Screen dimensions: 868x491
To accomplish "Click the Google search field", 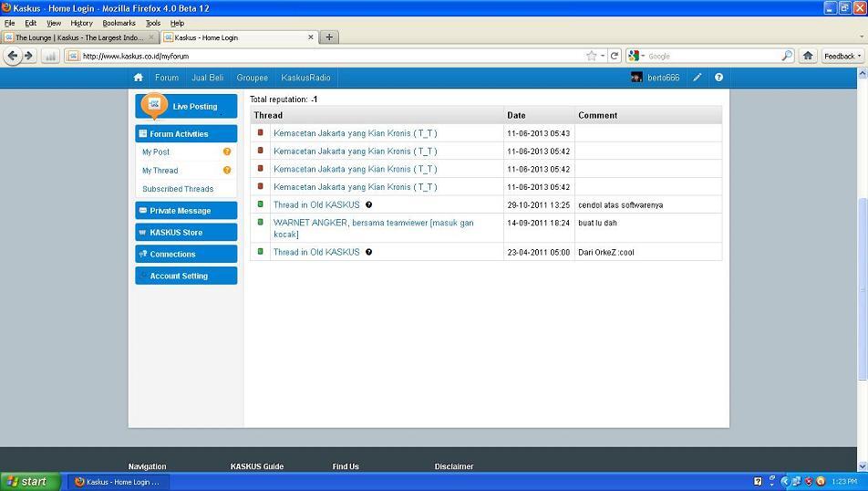I will tap(713, 56).
